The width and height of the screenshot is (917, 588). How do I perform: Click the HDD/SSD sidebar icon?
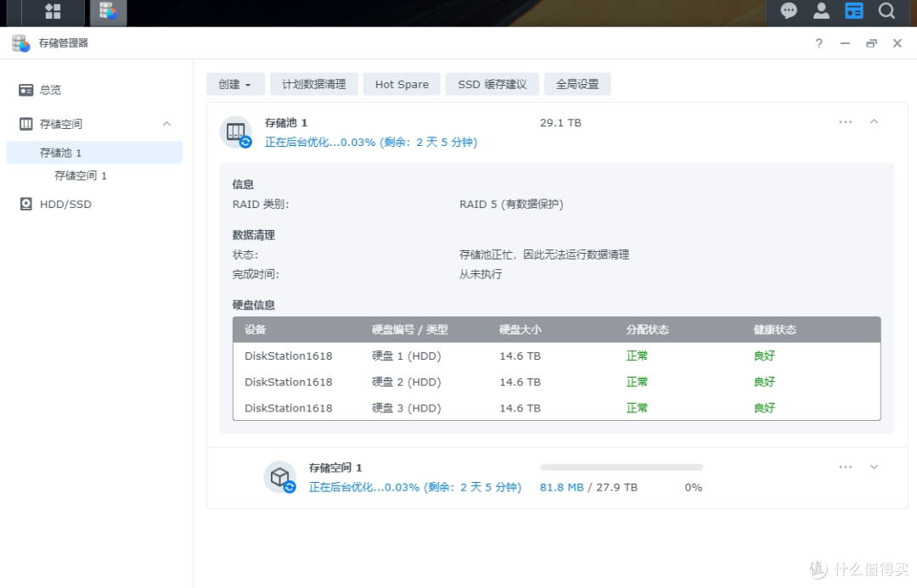click(x=25, y=204)
